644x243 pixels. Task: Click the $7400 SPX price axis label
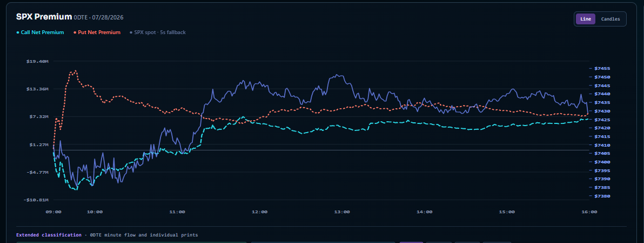(x=602, y=162)
